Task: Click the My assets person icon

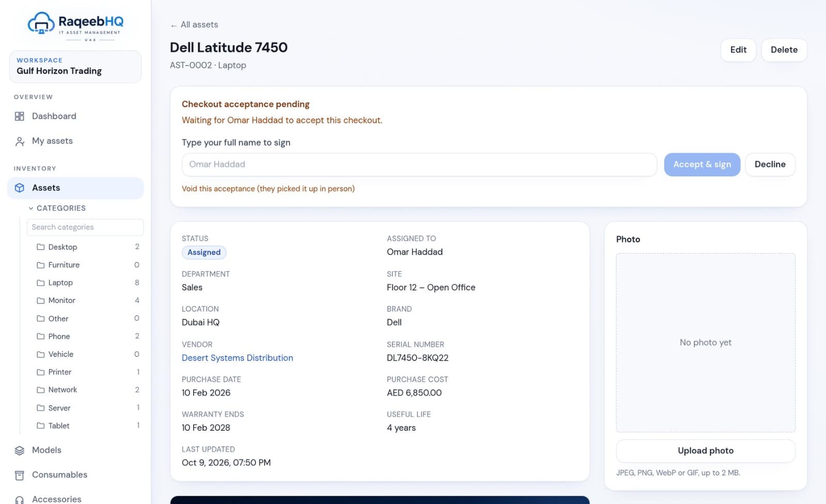Action: [20, 141]
